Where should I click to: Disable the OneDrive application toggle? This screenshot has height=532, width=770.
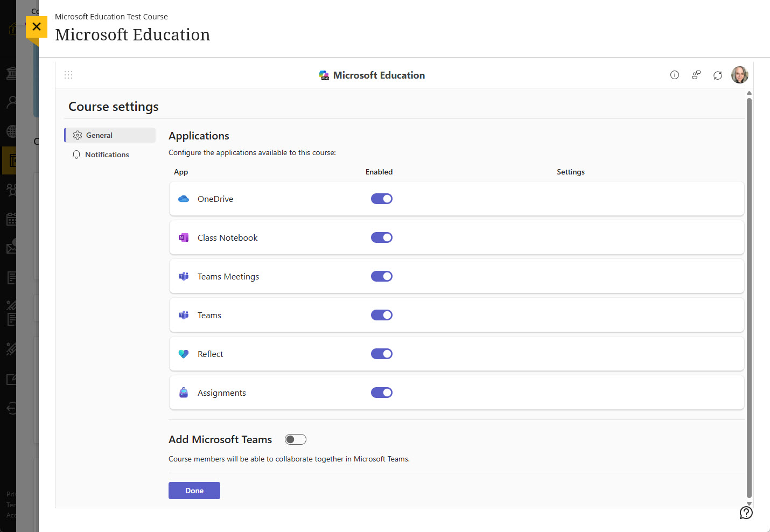pyautogui.click(x=381, y=199)
